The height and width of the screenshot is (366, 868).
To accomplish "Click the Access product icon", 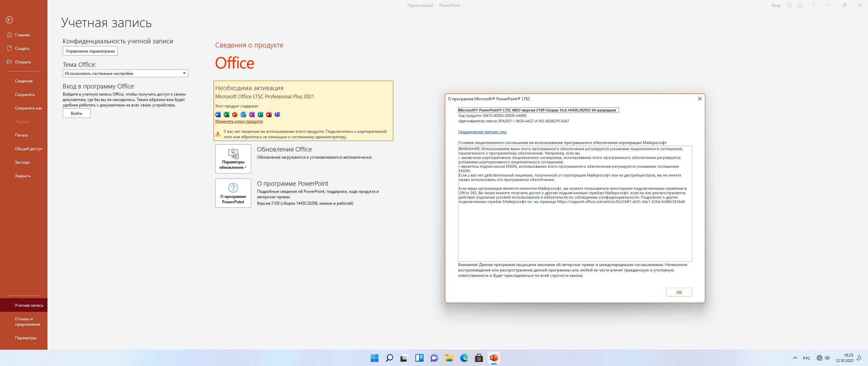I will pos(269,115).
